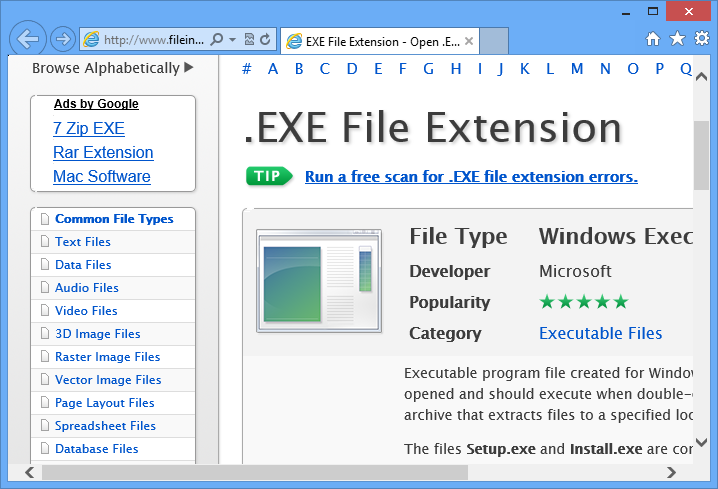Browse file extensions starting with C

(325, 69)
